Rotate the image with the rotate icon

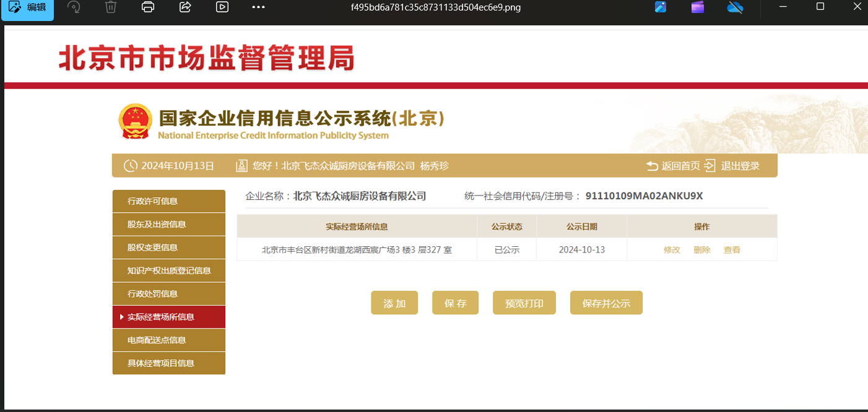(x=74, y=7)
